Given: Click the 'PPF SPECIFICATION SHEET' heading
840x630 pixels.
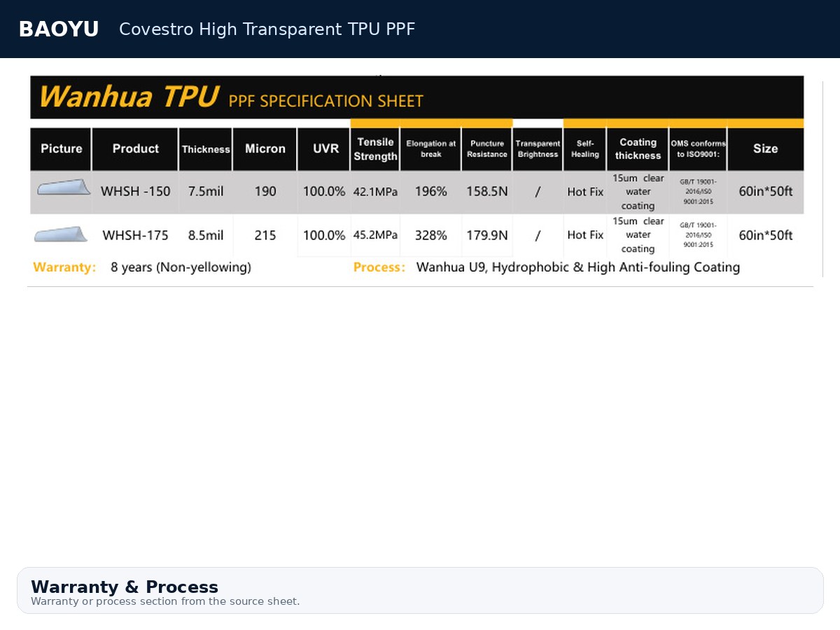Looking at the screenshot, I should coord(326,101).
